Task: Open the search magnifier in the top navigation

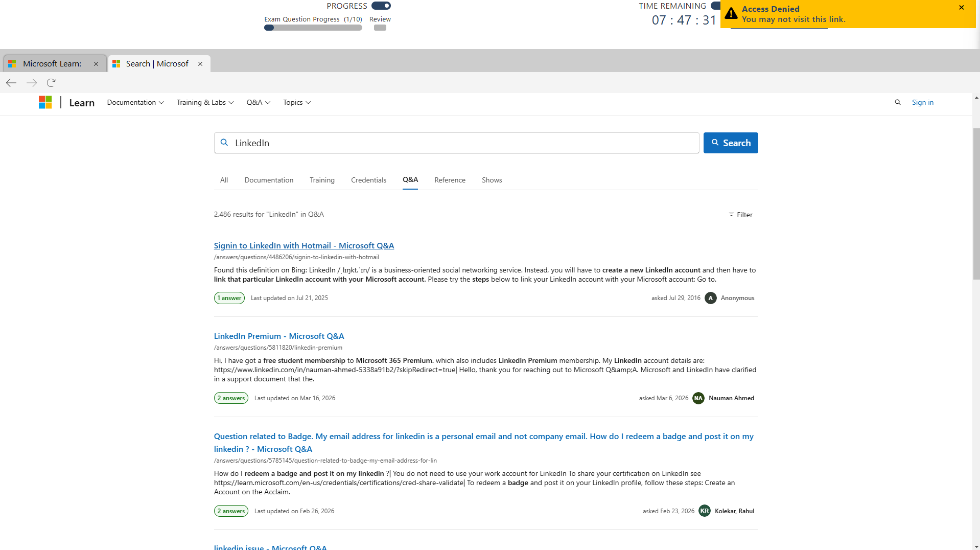Action: click(898, 102)
